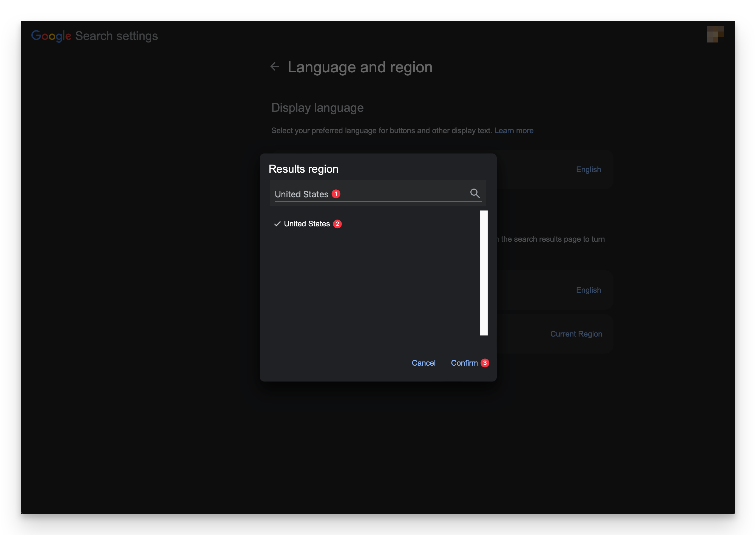Click the Results region dialog title

[x=303, y=169]
